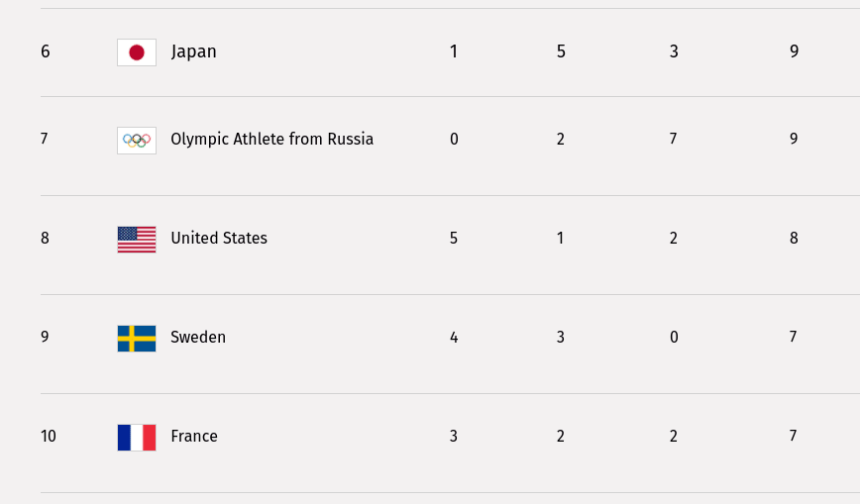860x504 pixels.
Task: Click the United States flag icon
Action: pyautogui.click(x=137, y=239)
